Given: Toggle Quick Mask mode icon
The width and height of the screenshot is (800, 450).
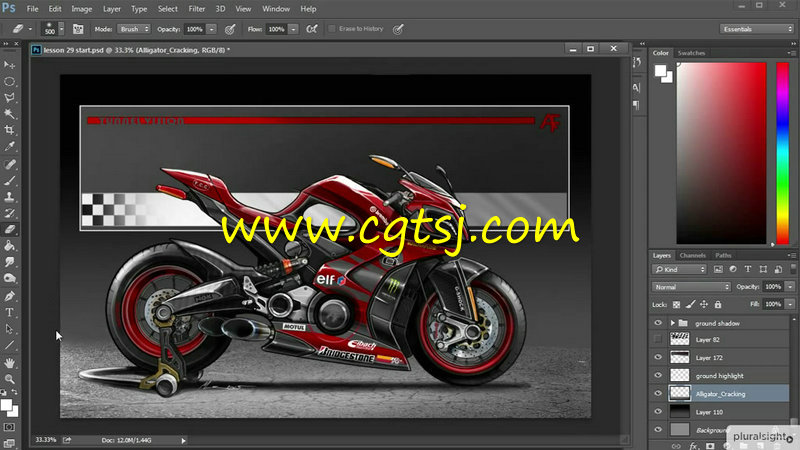Looking at the screenshot, I should (9, 427).
